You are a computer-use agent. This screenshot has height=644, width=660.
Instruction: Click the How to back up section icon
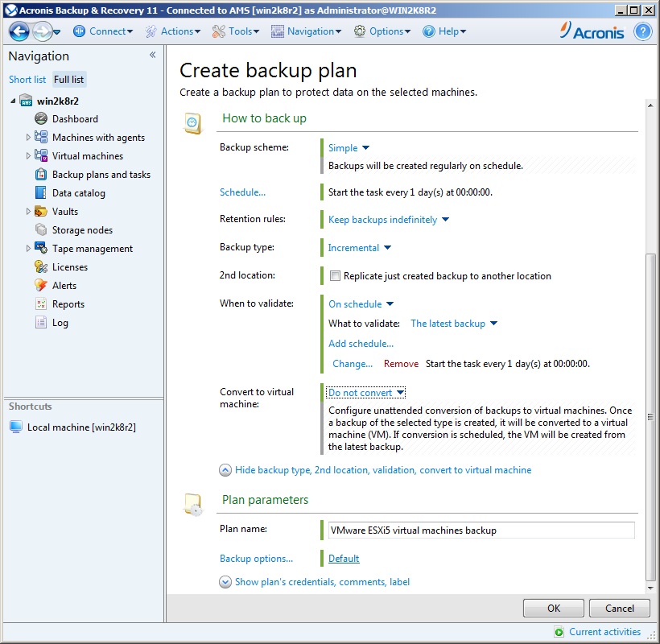192,123
